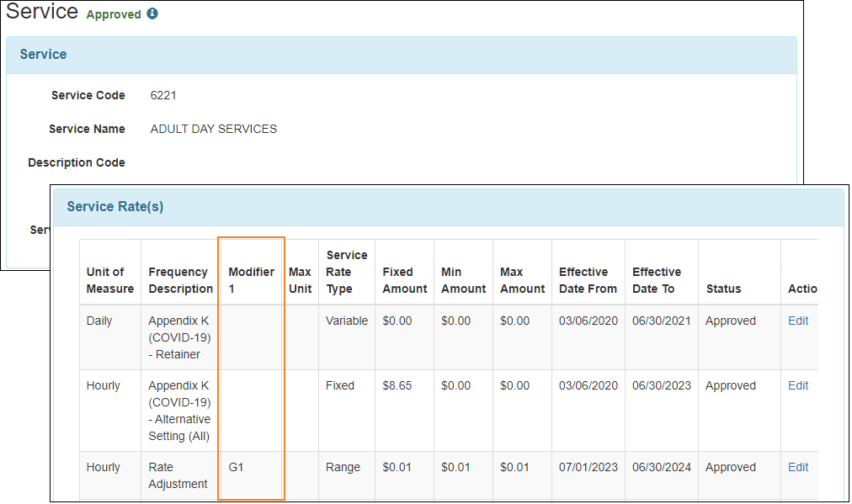Click the Service Name field label
This screenshot has height=504, width=852.
coord(87,130)
